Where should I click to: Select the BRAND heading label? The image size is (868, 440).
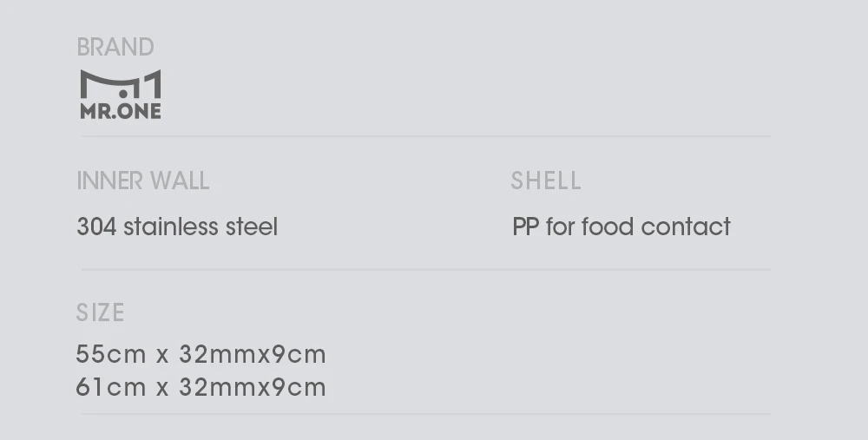(115, 47)
